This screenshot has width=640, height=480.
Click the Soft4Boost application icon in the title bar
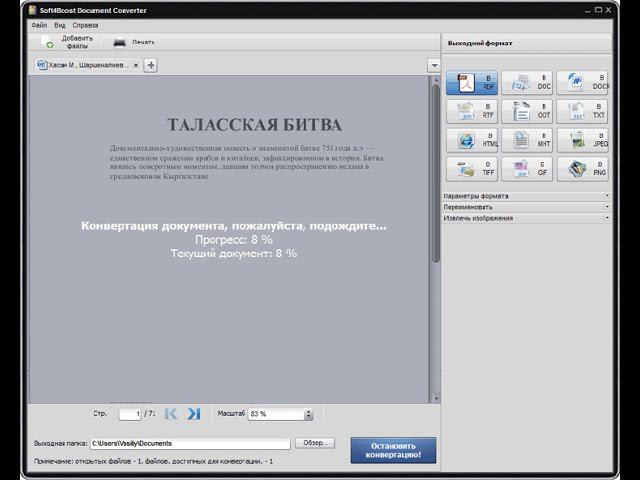(x=32, y=10)
